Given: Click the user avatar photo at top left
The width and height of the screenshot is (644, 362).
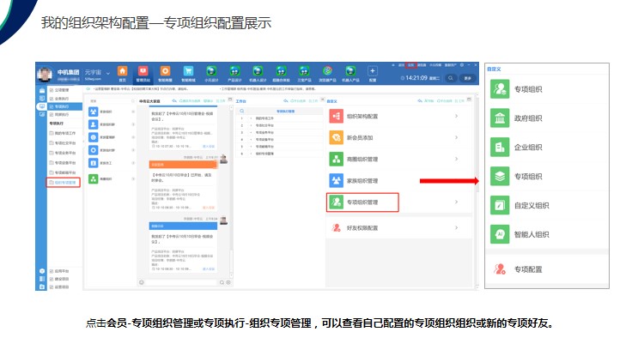Looking at the screenshot, I should point(45,74).
